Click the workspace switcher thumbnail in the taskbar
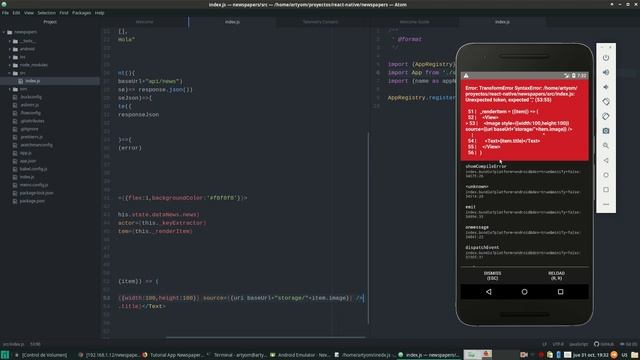 [x=478, y=354]
